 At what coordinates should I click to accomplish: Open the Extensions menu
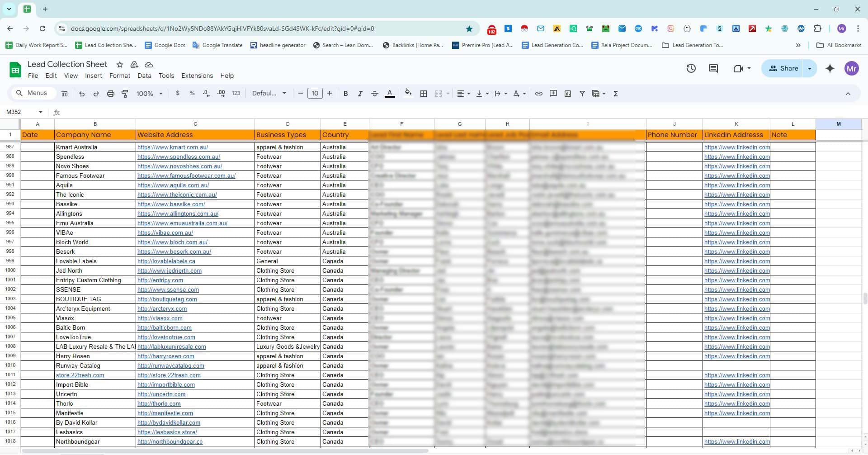197,76
